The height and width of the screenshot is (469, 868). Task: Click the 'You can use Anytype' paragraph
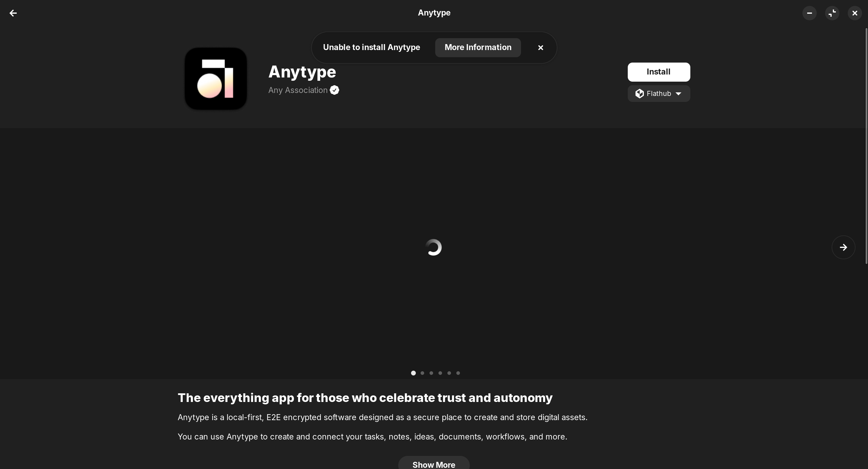point(372,437)
